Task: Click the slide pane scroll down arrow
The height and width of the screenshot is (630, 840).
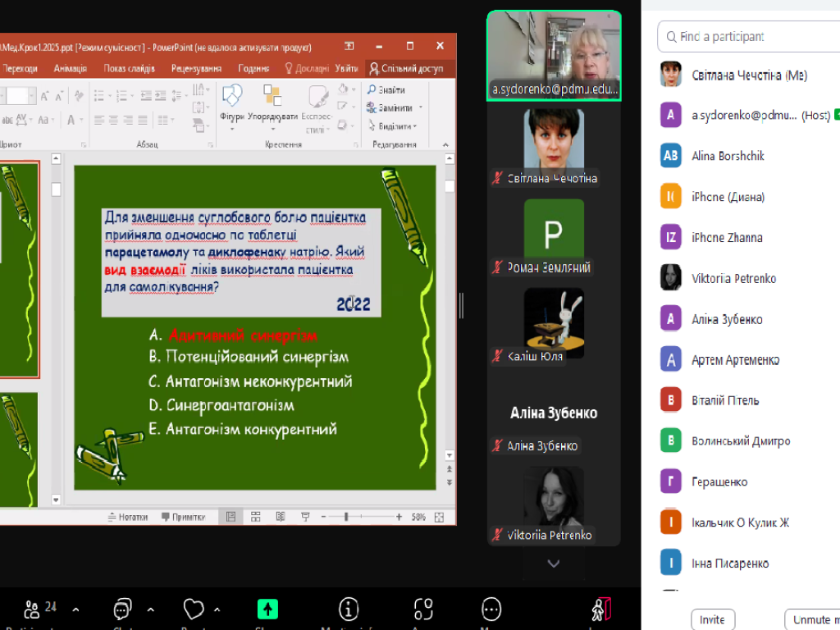Action: pos(450,455)
